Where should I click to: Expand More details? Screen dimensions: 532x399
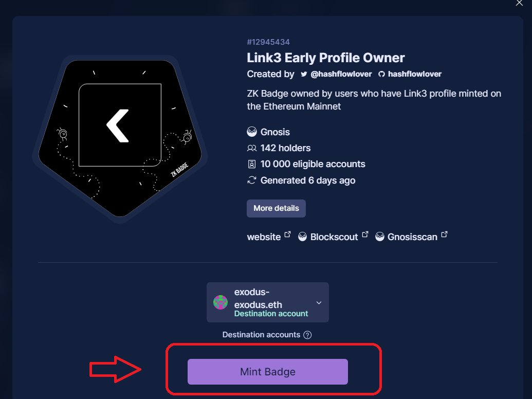pos(276,208)
